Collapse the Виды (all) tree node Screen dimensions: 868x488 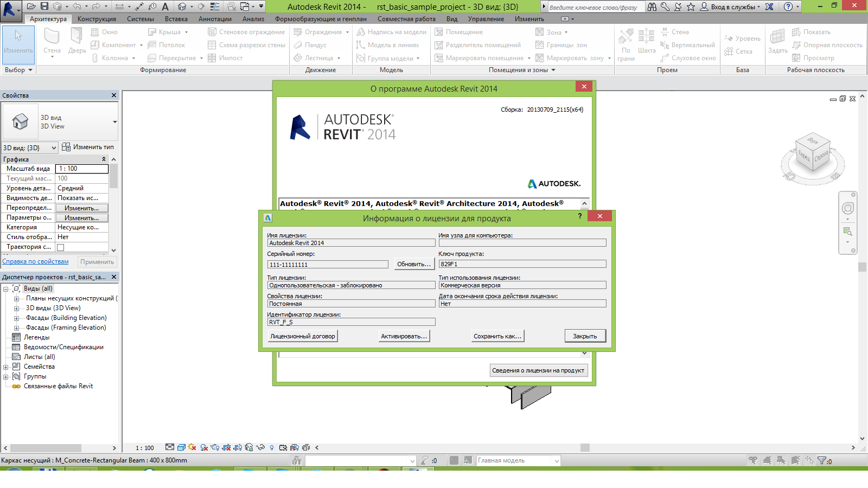click(6, 289)
